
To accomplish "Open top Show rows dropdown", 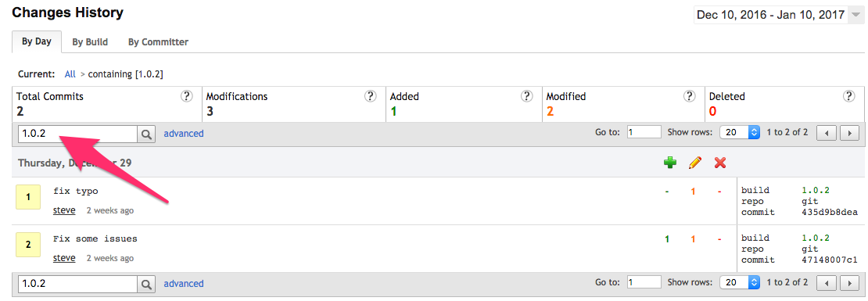I will (x=740, y=132).
